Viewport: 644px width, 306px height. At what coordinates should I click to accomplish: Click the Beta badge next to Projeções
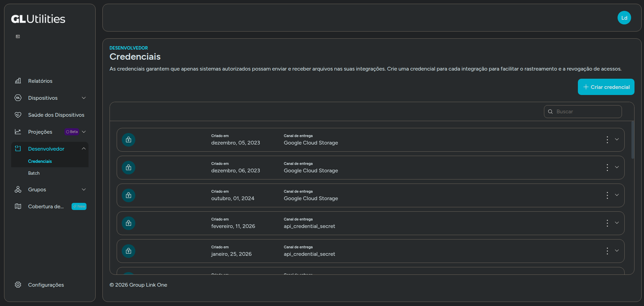[72, 132]
